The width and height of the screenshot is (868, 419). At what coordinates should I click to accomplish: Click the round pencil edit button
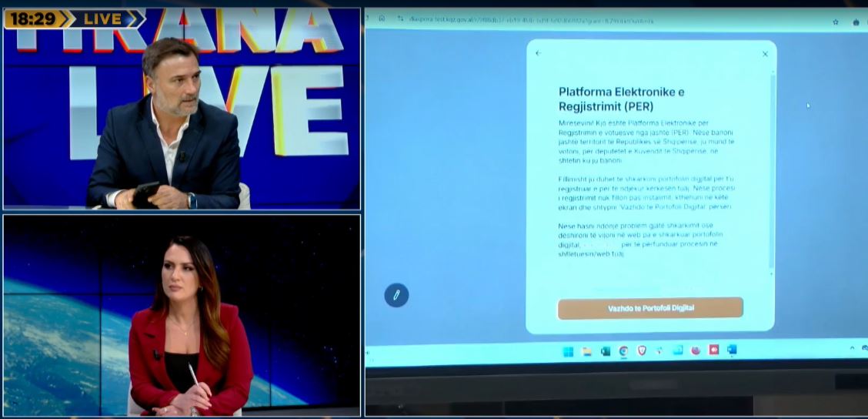click(396, 295)
